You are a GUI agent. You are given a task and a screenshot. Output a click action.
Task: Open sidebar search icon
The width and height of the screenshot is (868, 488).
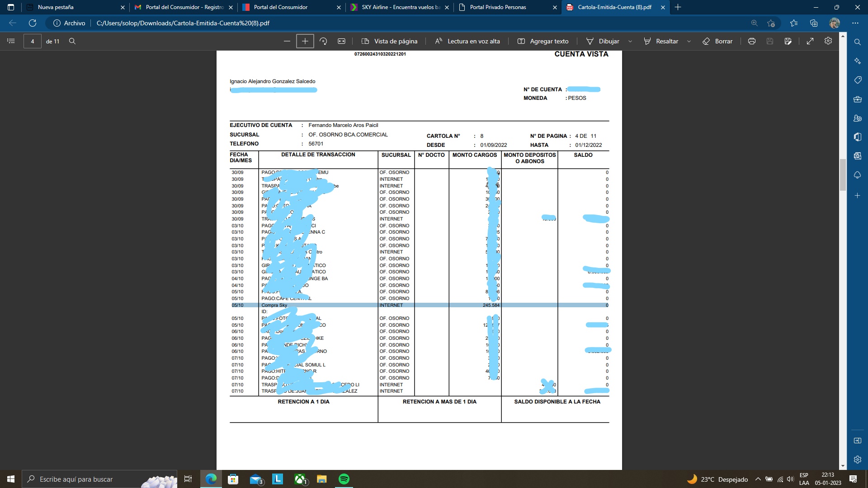(857, 42)
